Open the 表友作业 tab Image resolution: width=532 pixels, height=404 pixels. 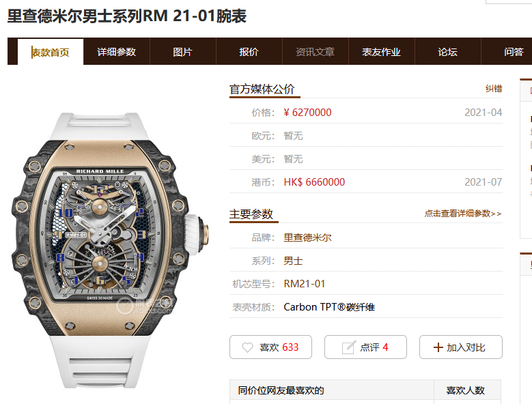381,51
